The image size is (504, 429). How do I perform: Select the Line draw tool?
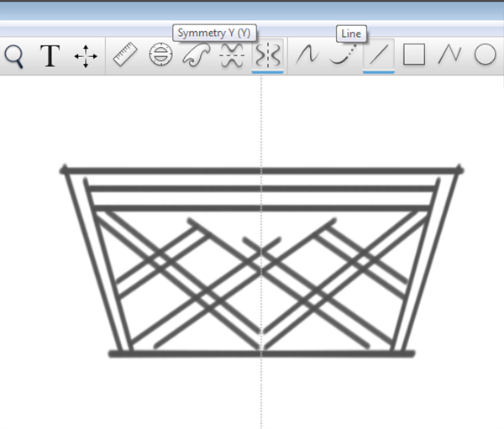pyautogui.click(x=379, y=55)
